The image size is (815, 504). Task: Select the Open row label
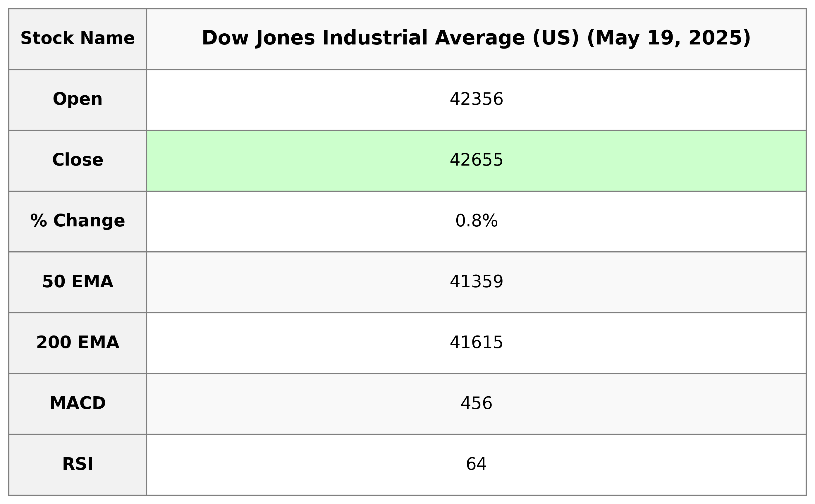(x=77, y=99)
